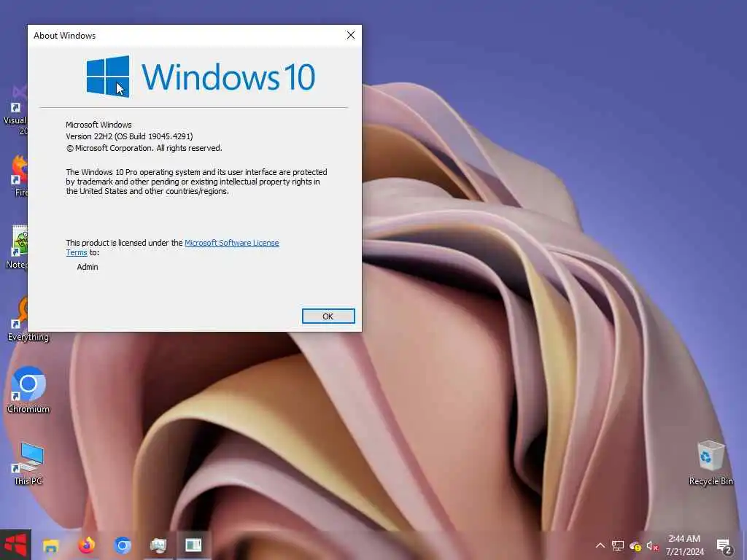This screenshot has height=560, width=747.
Task: Select the Notepad++ desktop shortcut
Action: [x=18, y=246]
